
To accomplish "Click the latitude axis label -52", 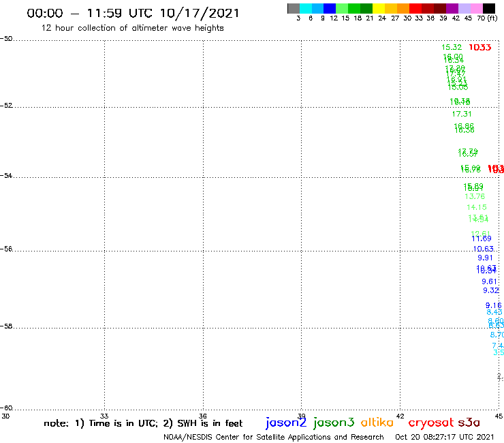I will [x=6, y=106].
